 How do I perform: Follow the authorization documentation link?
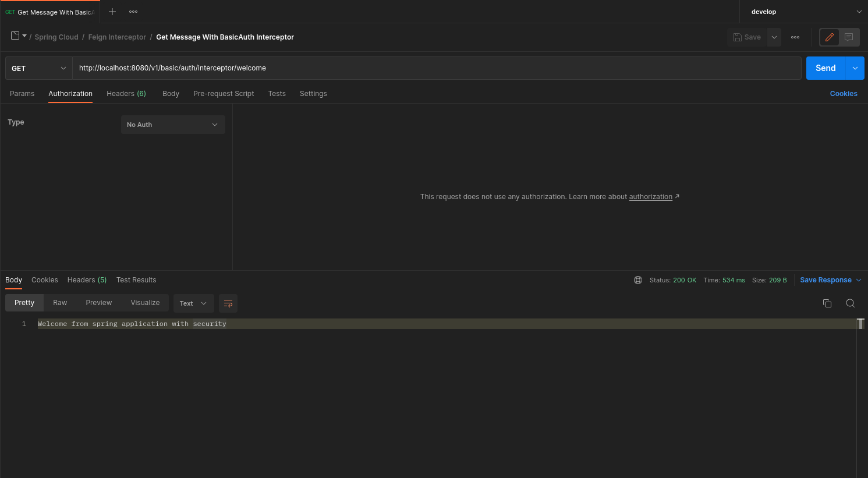pyautogui.click(x=650, y=197)
